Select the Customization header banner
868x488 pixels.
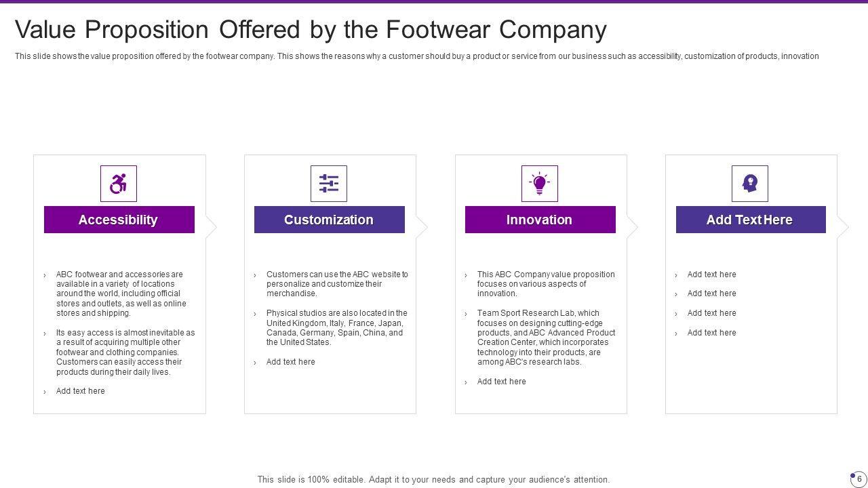(329, 220)
